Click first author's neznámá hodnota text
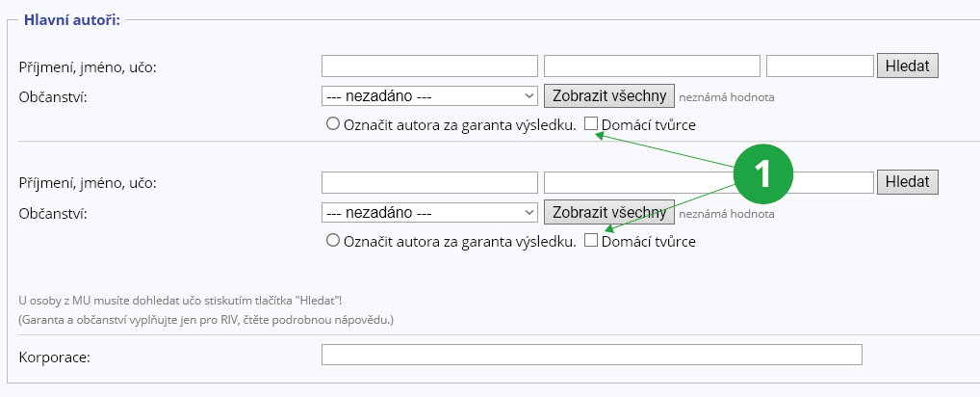The image size is (980, 397). pyautogui.click(x=726, y=97)
